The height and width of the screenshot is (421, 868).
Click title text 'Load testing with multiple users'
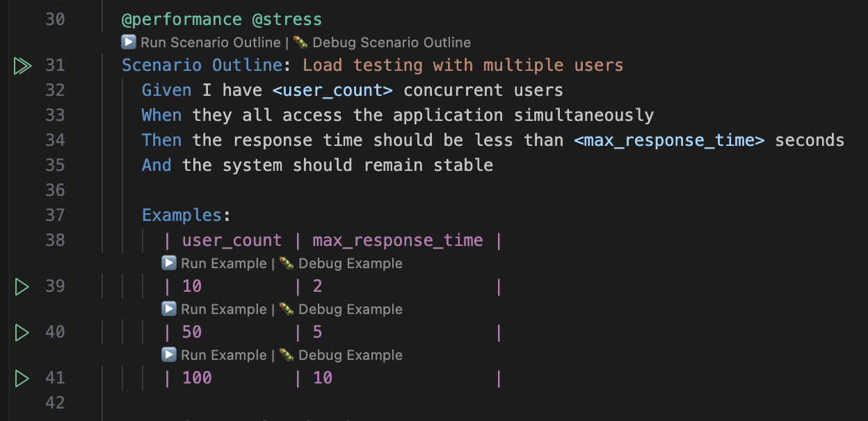463,65
